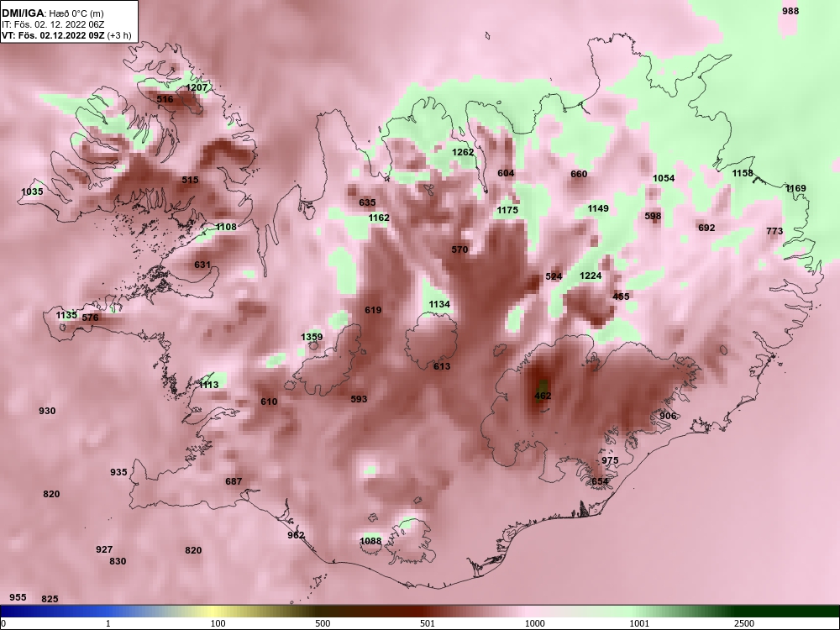Click the 1162 value

pyautogui.click(x=379, y=218)
